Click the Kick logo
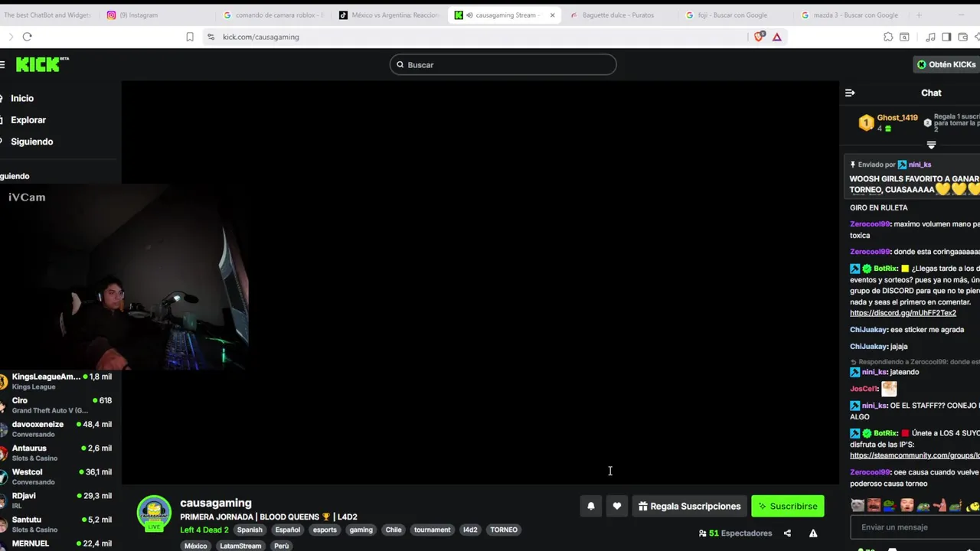 tap(41, 64)
